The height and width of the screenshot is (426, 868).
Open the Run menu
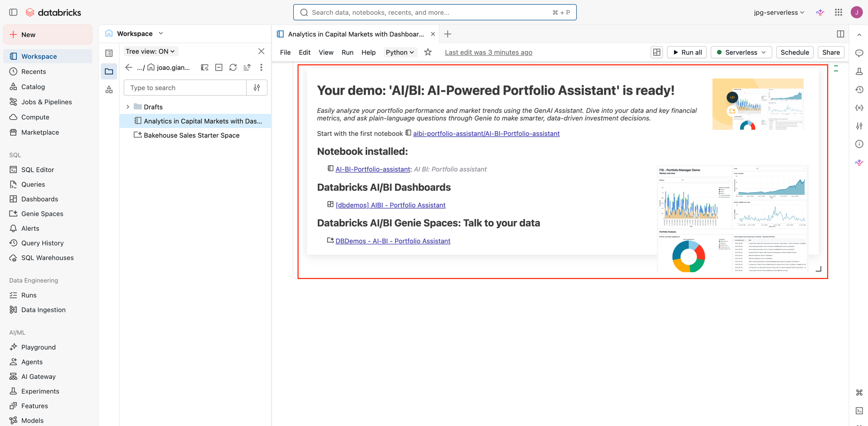coord(347,52)
